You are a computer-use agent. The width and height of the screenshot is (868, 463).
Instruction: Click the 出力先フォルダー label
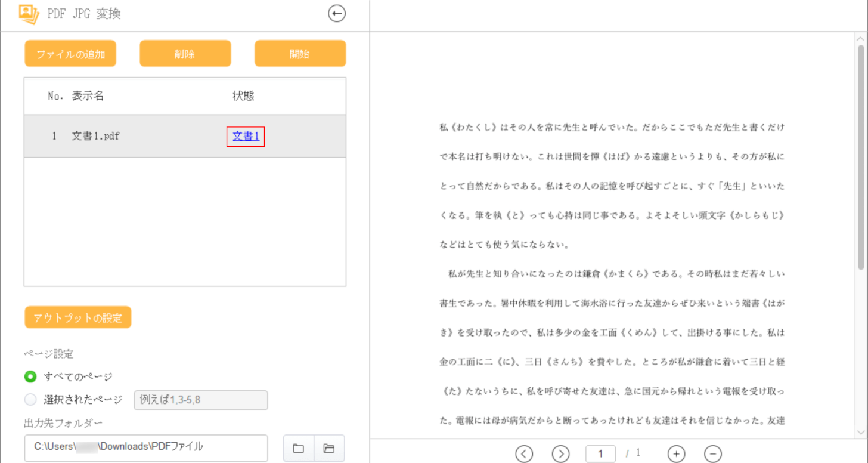63,423
